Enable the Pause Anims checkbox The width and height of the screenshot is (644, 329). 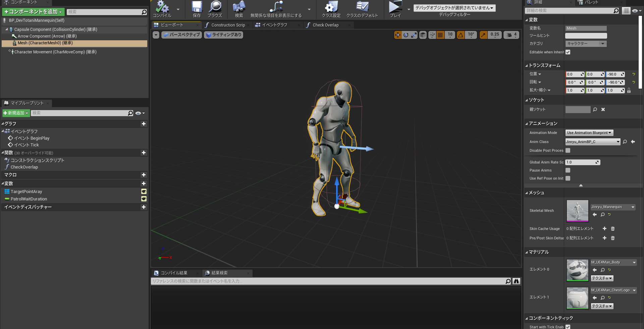(568, 170)
